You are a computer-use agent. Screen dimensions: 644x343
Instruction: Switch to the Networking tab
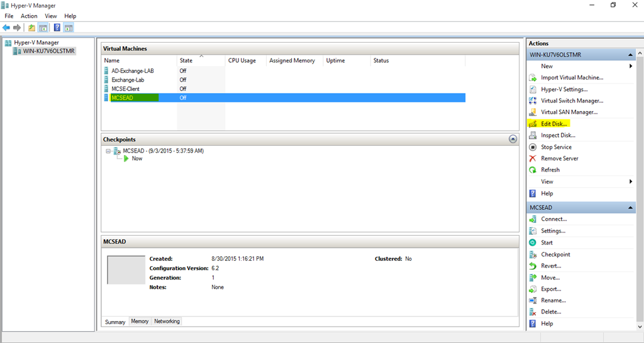coord(167,321)
